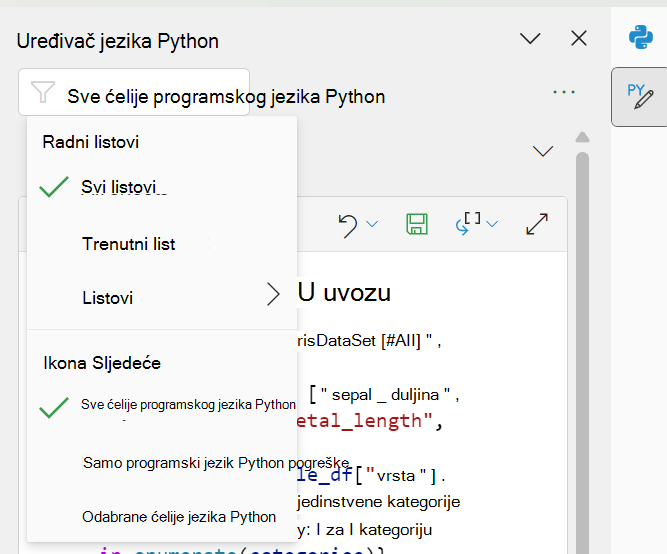Click the filter funnel icon
The height and width of the screenshot is (554, 667).
pyautogui.click(x=43, y=92)
